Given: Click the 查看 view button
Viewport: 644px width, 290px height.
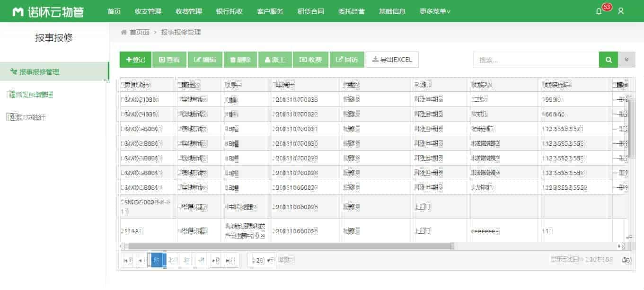Looking at the screenshot, I should [x=169, y=60].
